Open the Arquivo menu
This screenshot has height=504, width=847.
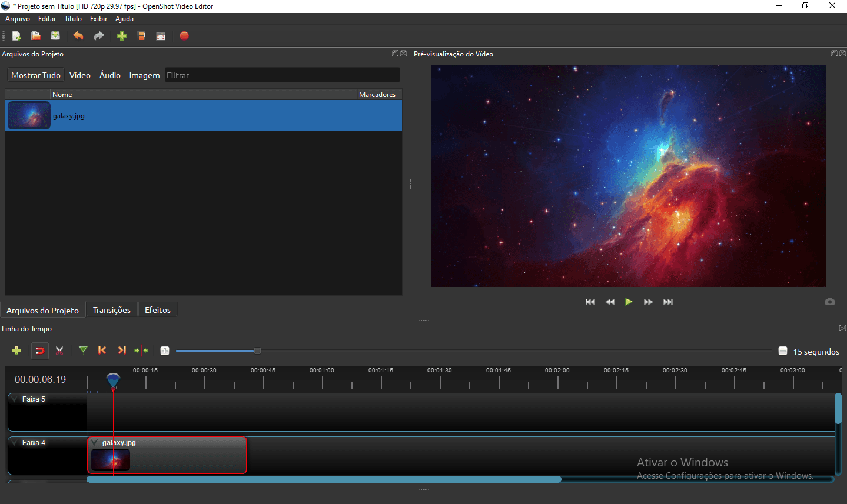click(x=18, y=19)
